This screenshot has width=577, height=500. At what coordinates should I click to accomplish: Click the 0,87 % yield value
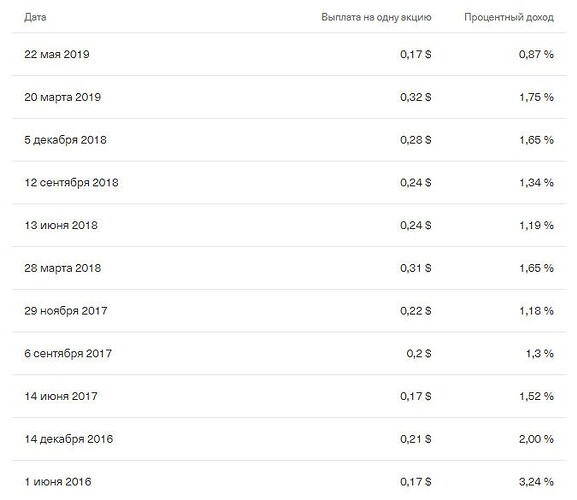536,54
